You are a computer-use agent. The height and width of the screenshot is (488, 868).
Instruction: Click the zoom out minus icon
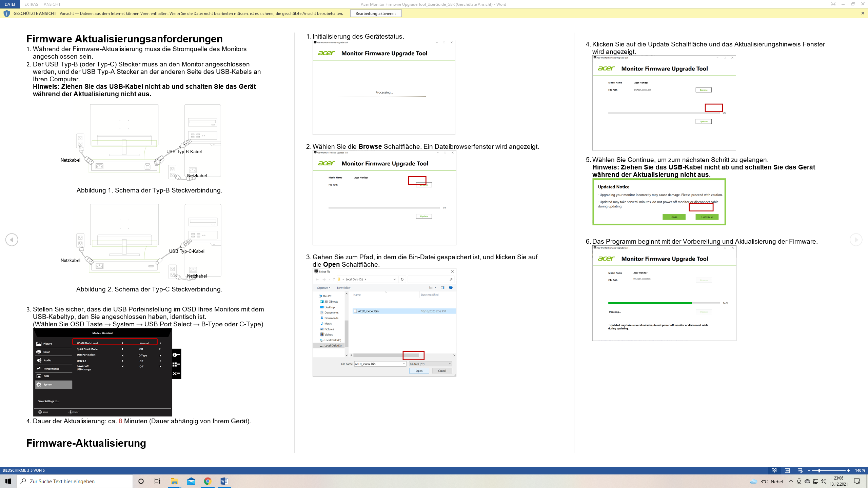[x=809, y=470]
